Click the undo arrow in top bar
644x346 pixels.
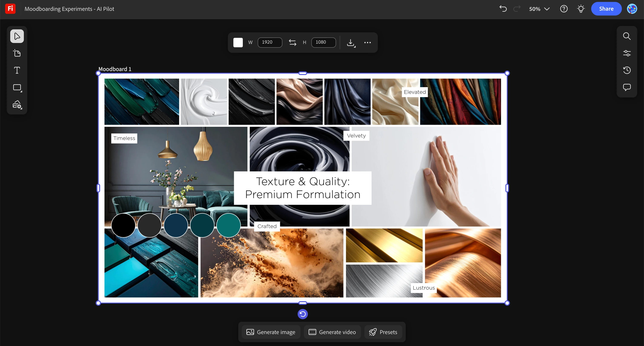click(x=503, y=9)
